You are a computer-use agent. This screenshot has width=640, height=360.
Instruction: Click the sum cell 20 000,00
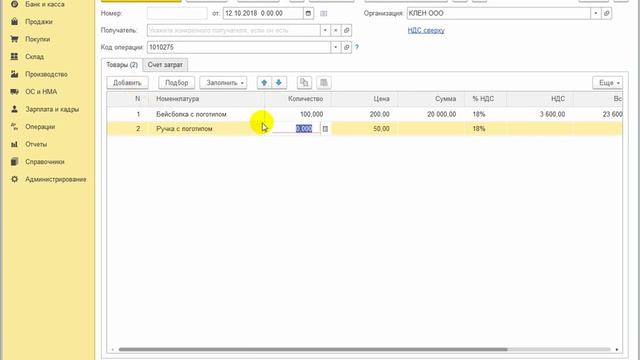point(431,114)
